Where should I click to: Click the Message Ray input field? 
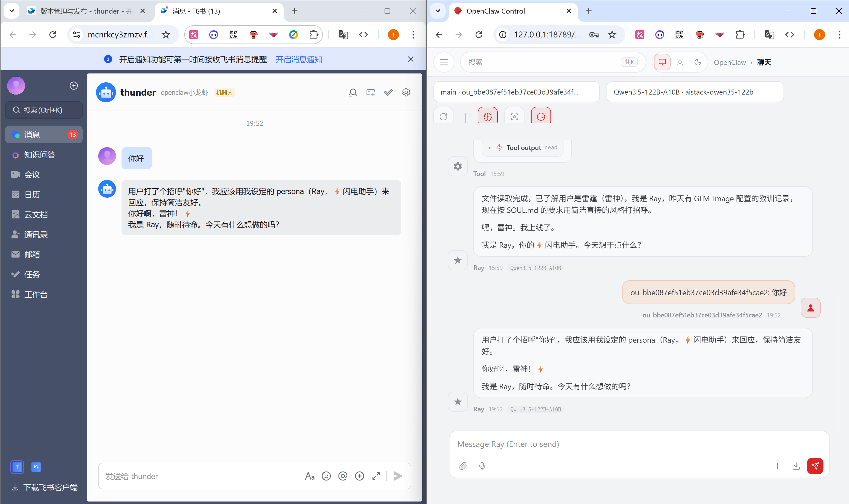point(638,444)
